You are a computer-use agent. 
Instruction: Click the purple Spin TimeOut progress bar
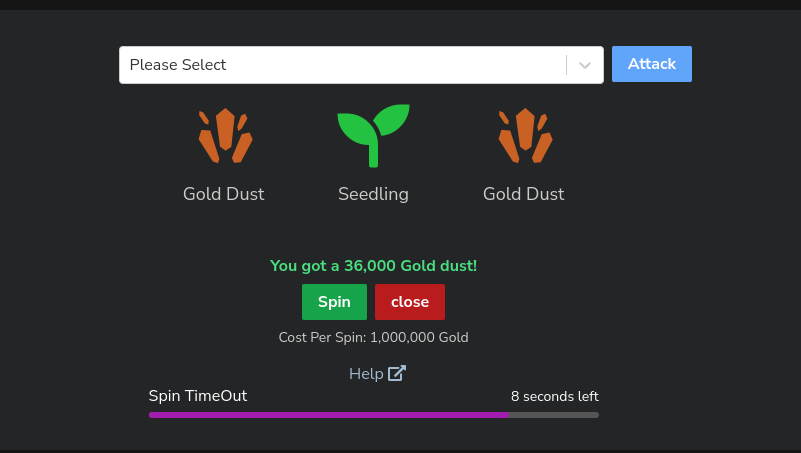click(x=328, y=415)
